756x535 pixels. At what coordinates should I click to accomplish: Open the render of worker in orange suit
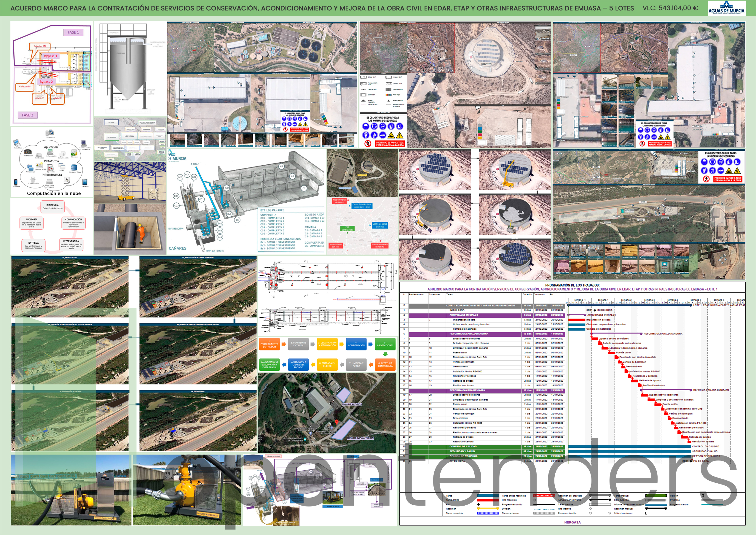[x=130, y=229]
